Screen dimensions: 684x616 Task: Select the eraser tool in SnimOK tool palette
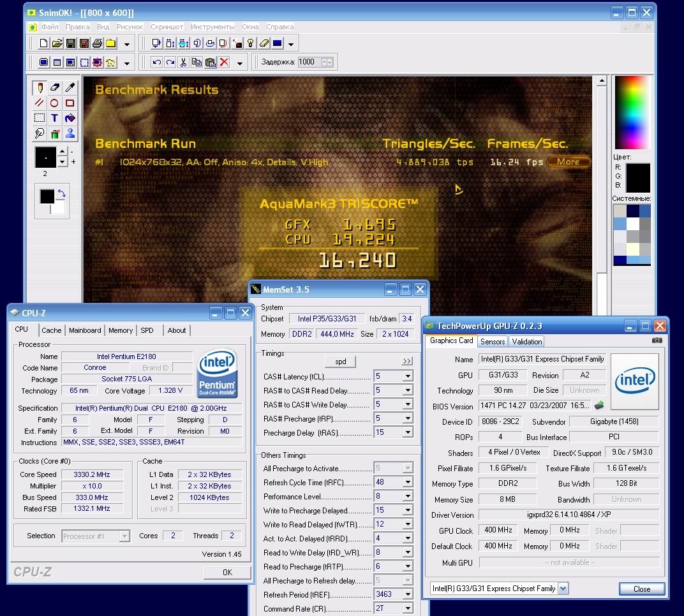(54, 87)
